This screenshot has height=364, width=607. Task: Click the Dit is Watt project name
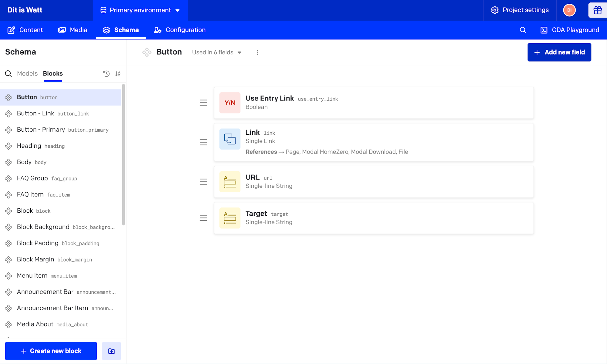pyautogui.click(x=25, y=10)
